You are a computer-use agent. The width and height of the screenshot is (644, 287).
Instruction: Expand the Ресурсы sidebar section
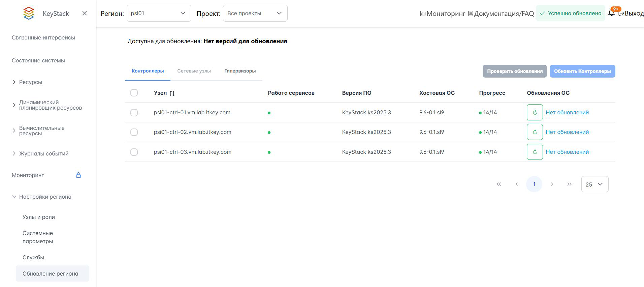click(x=30, y=82)
